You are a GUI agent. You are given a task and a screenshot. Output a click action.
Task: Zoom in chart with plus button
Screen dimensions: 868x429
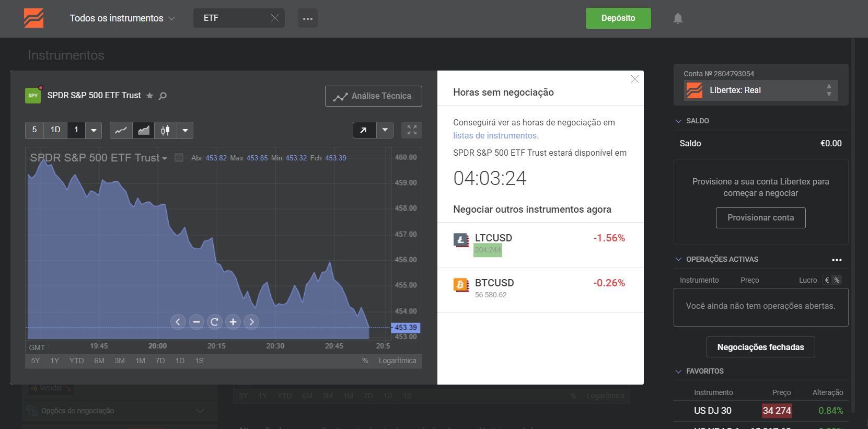pos(233,322)
